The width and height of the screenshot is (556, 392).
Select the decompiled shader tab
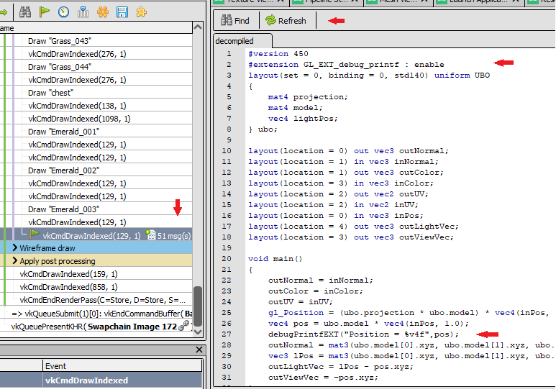coord(234,42)
